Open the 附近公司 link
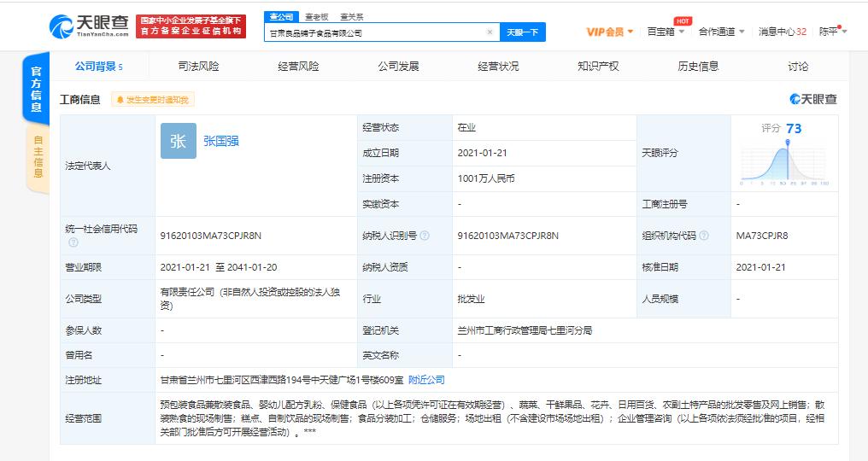The image size is (868, 461). point(426,380)
